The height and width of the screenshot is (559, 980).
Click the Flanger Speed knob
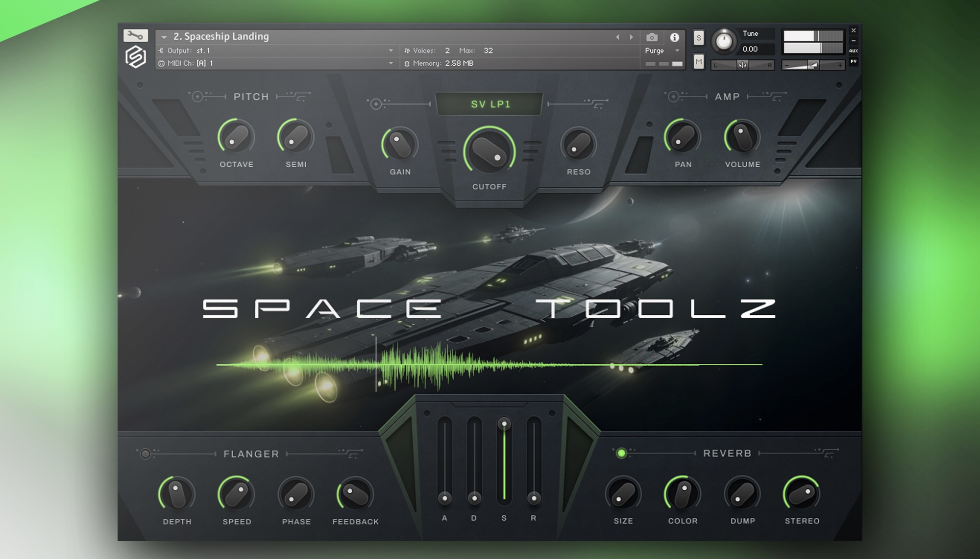click(236, 494)
